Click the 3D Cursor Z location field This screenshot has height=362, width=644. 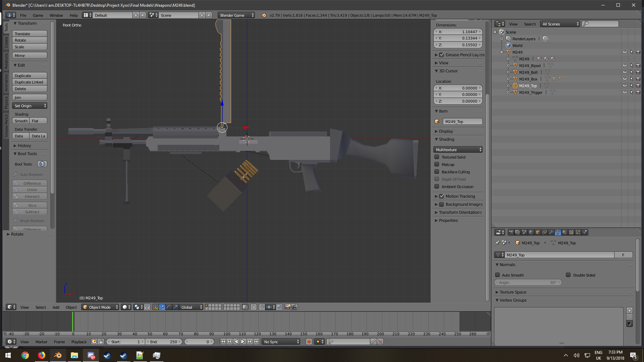pos(458,101)
